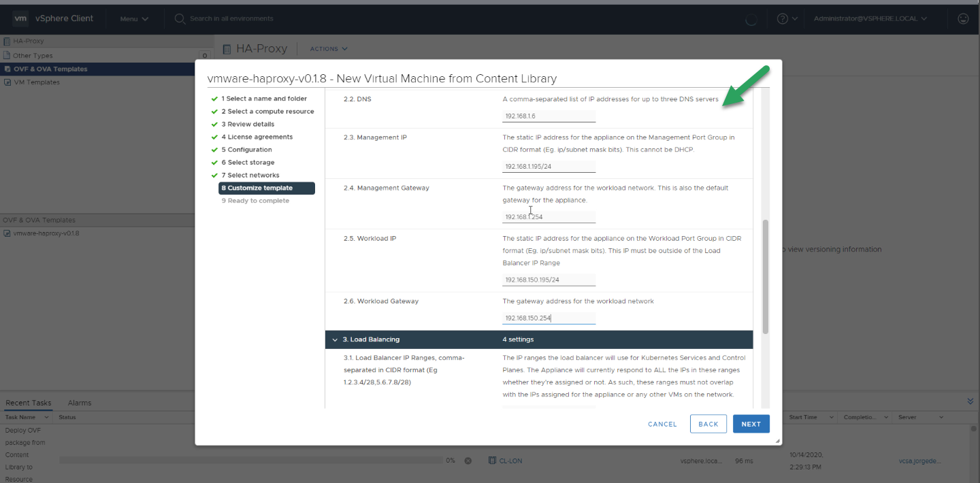This screenshot has height=483, width=980.
Task: Click the BACK button
Action: pyautogui.click(x=708, y=424)
